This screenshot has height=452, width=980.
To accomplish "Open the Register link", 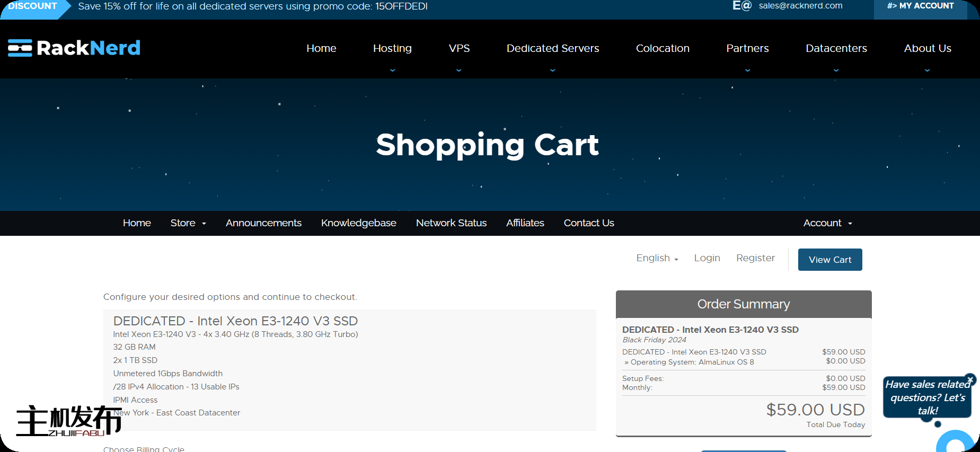I will tap(755, 258).
